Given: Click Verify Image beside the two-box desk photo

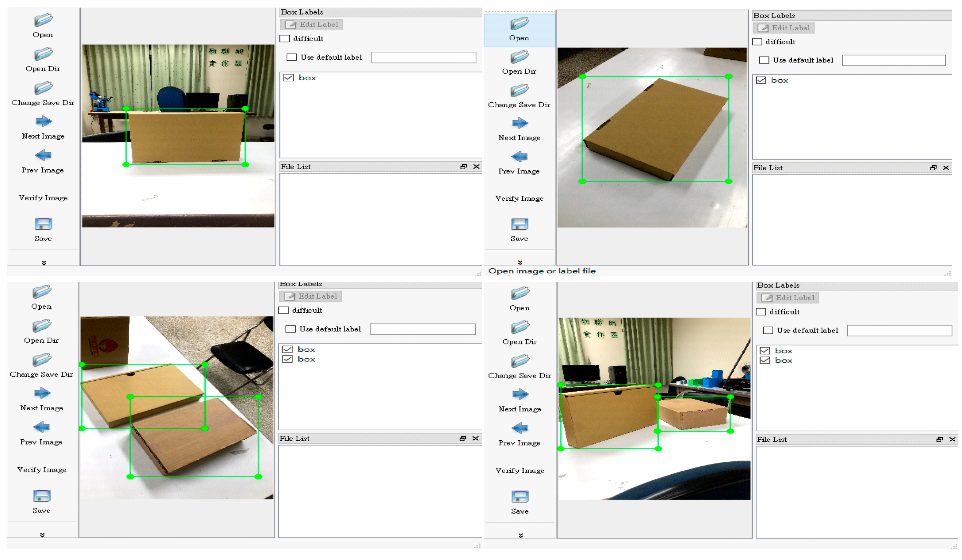Looking at the screenshot, I should point(519,471).
